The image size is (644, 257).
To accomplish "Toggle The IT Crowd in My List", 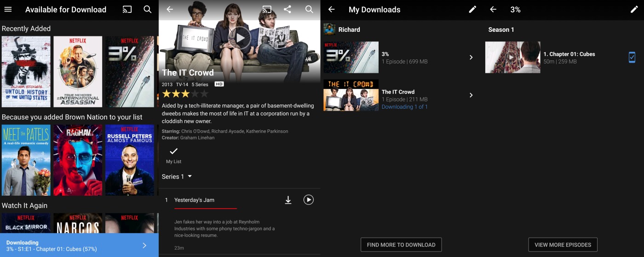I will pos(173,155).
